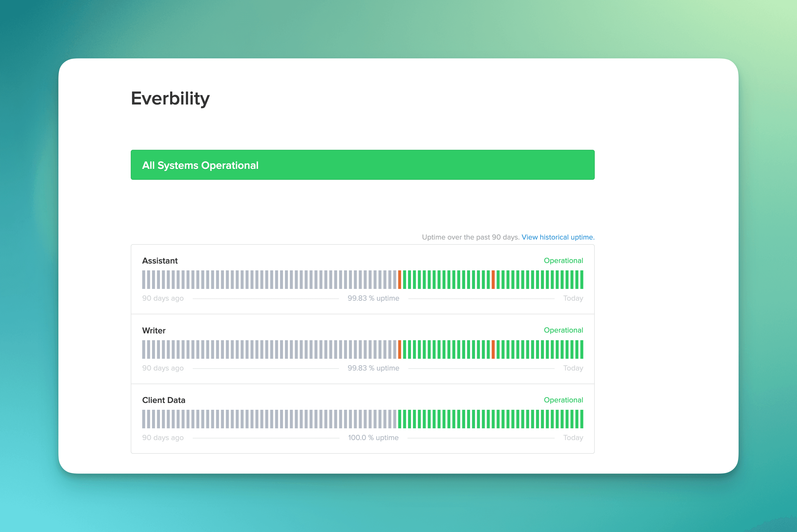Click Assistant's 99.83 % uptime text

tap(373, 298)
